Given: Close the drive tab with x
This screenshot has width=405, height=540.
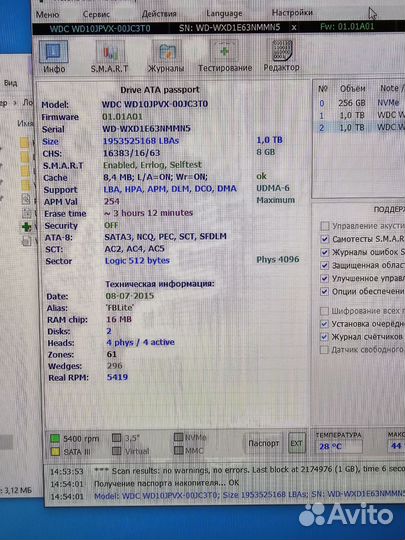Looking at the screenshot, I should [x=294, y=28].
